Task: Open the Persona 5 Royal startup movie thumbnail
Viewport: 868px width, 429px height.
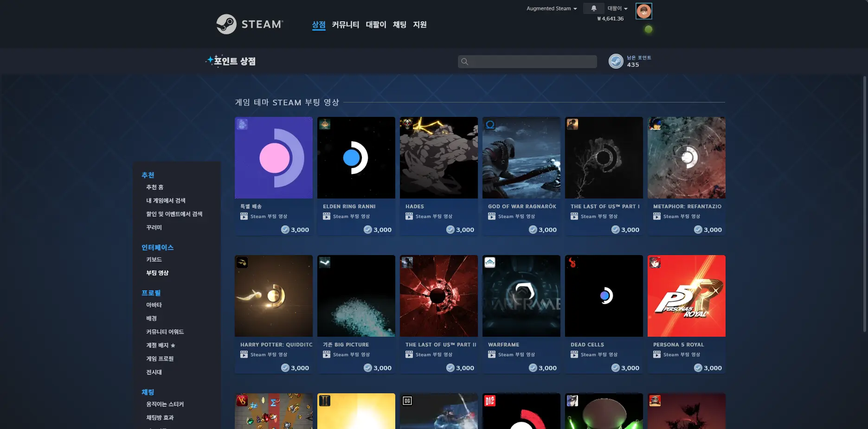Action: [x=687, y=296]
